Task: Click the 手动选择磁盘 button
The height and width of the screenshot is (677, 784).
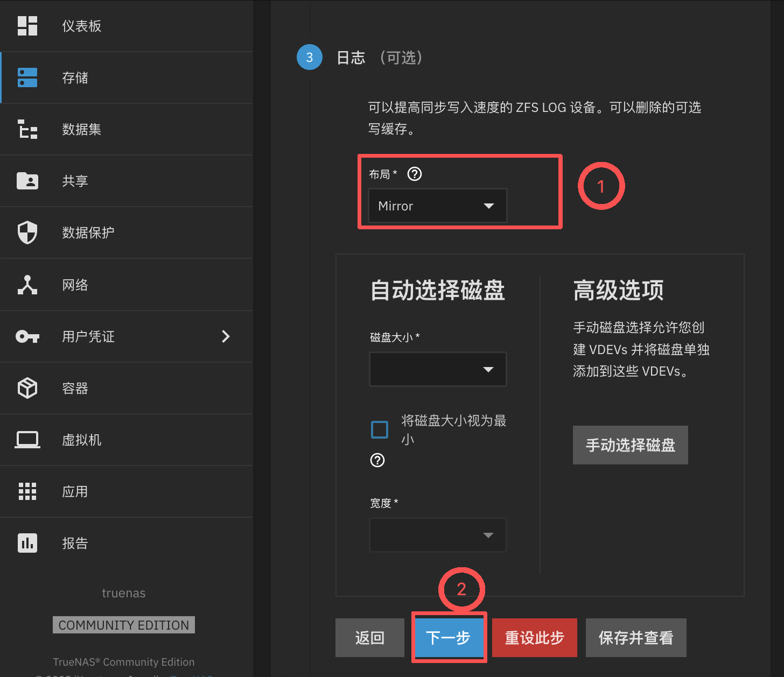Action: click(x=630, y=445)
